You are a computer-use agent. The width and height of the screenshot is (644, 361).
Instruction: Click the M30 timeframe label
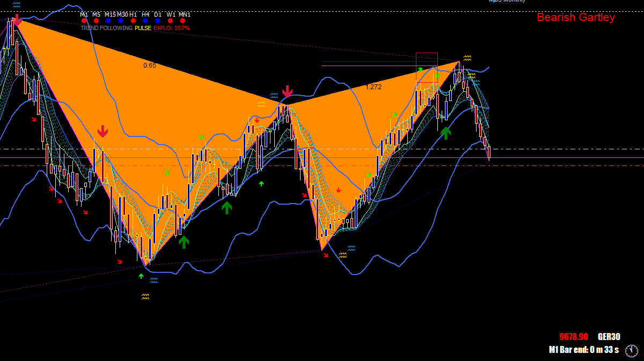[122, 15]
